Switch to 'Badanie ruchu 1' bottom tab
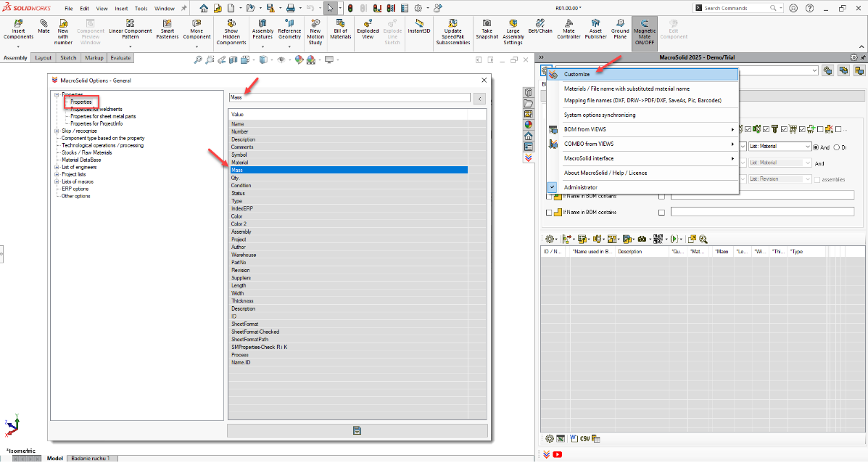Image resolution: width=868 pixels, height=463 pixels. tap(91, 459)
